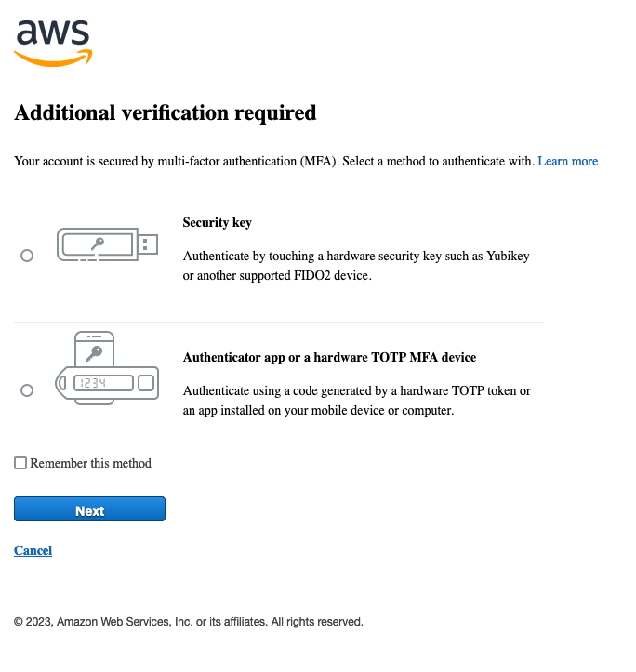Select the Security key radio button
This screenshot has height=672, width=636.
click(27, 256)
